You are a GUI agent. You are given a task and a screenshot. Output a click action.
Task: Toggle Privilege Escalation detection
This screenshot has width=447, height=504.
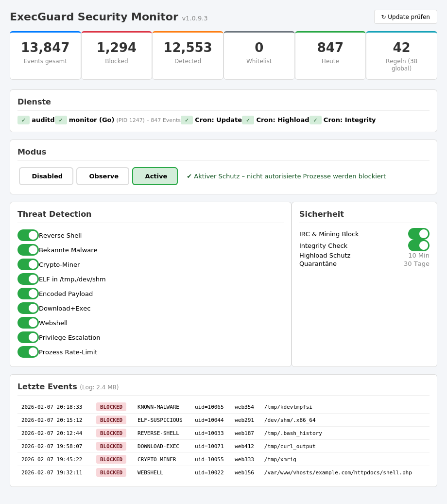click(x=28, y=337)
